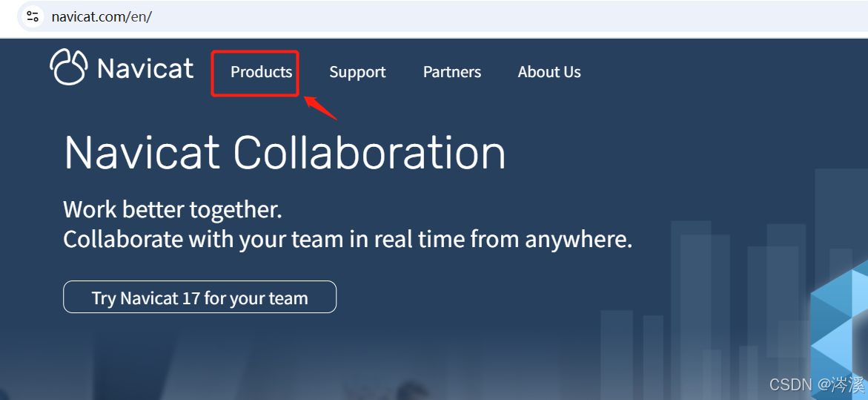Open the Products menu
The width and height of the screenshot is (868, 400).
point(261,72)
